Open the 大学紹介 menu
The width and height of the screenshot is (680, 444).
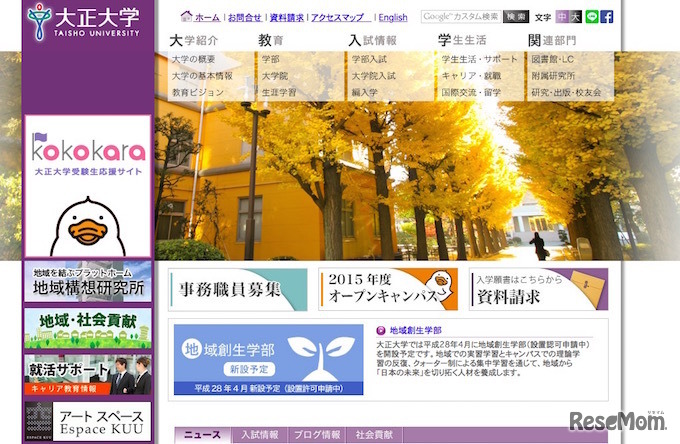tap(194, 40)
